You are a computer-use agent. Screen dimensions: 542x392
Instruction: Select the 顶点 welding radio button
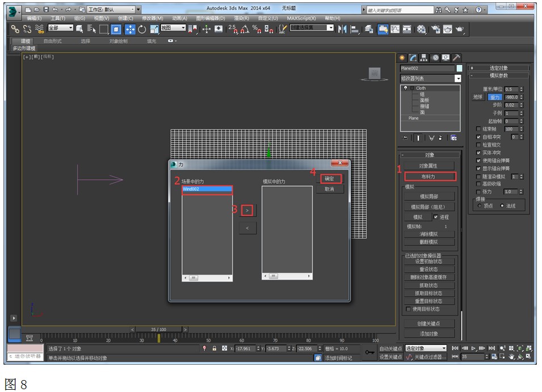pyautogui.click(x=479, y=205)
